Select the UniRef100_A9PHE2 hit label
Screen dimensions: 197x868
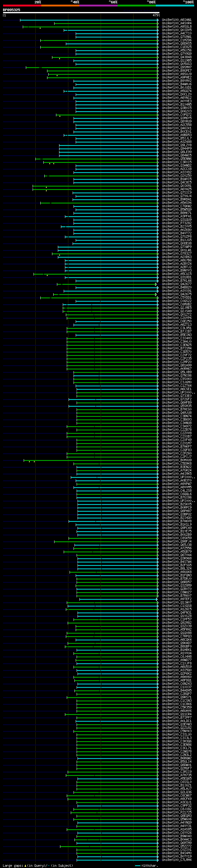pos(176,78)
